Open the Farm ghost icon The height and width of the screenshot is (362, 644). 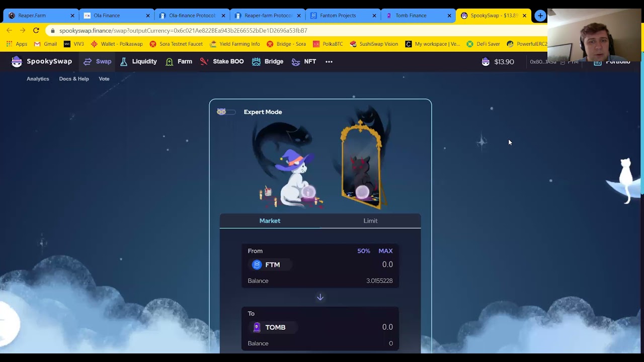tap(169, 61)
